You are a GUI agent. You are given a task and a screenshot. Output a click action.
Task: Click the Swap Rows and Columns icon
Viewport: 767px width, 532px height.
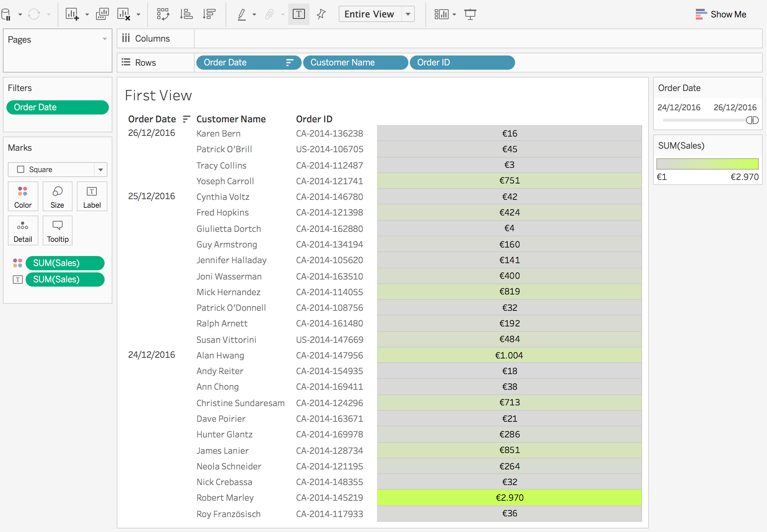(163, 14)
